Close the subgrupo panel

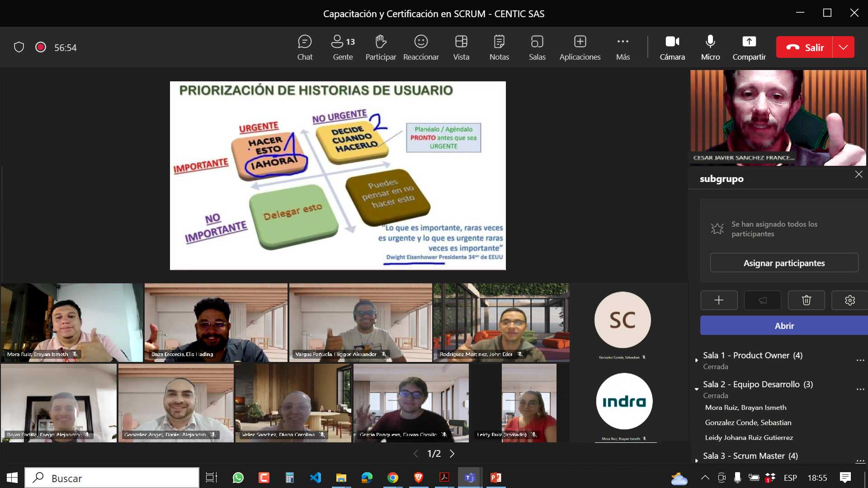[859, 174]
